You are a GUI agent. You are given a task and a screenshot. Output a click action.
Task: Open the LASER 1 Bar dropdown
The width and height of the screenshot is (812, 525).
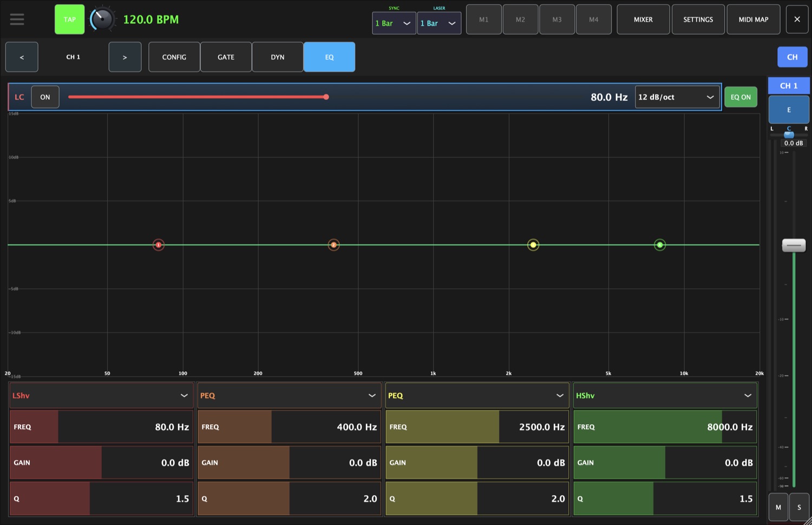tap(439, 23)
